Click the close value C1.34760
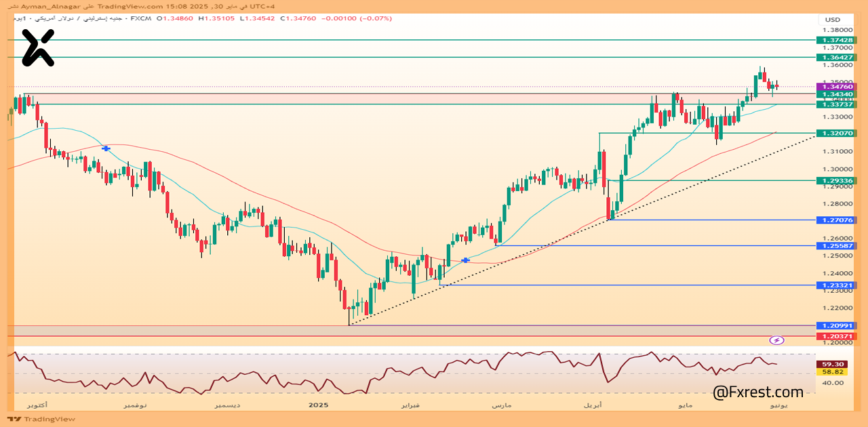This screenshot has width=868, height=427. tap(298, 18)
